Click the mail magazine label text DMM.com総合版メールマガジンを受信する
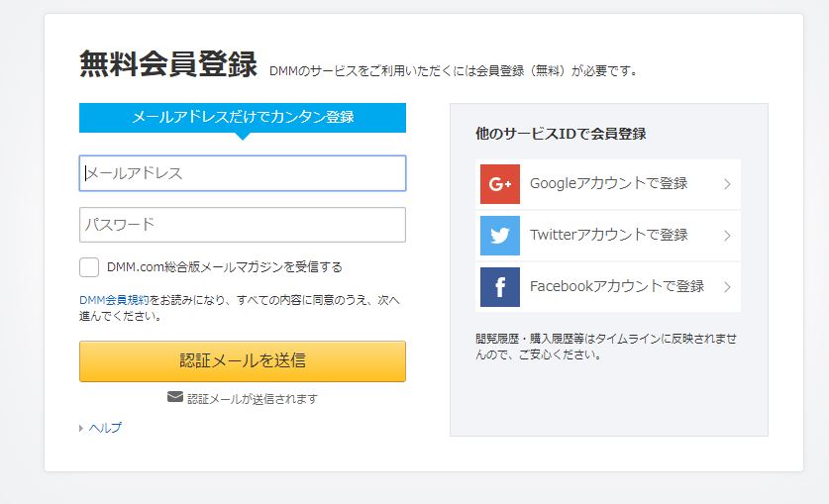This screenshot has width=829, height=504. coord(225,267)
